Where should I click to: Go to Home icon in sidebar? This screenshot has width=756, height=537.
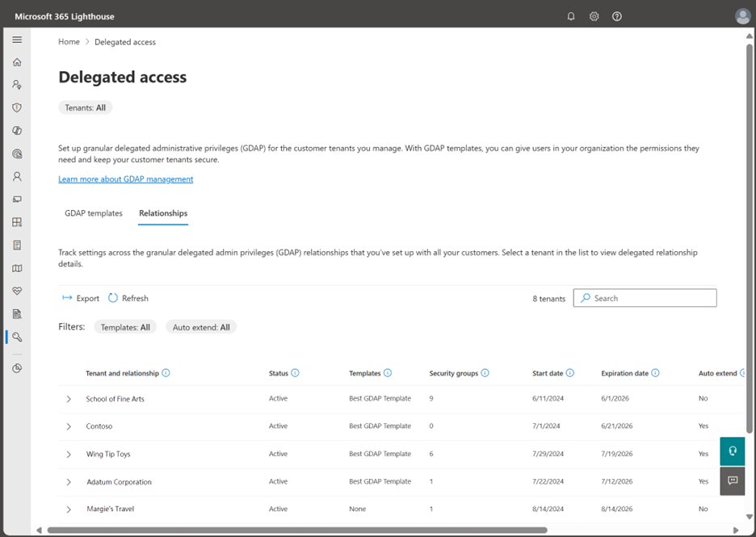(x=17, y=62)
